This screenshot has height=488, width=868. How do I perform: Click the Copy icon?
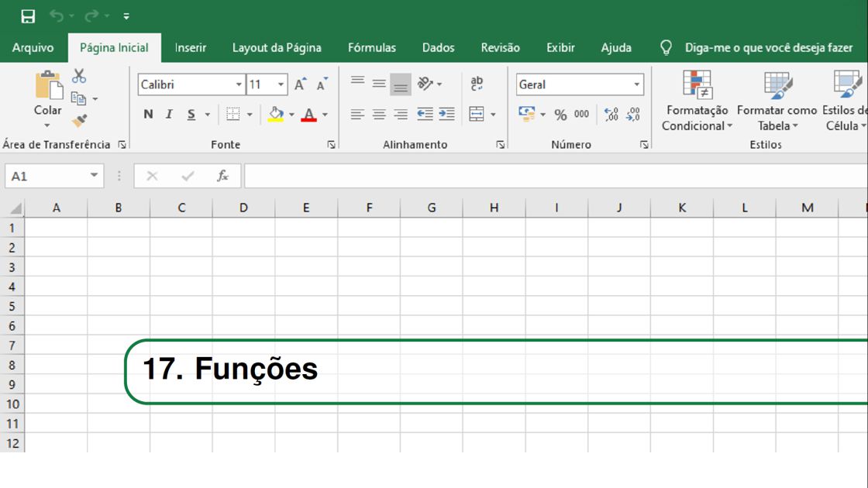click(x=78, y=98)
